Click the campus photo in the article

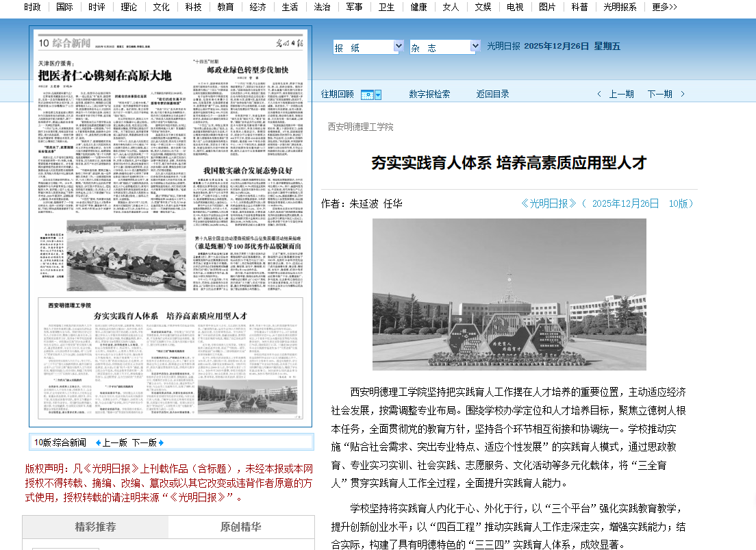click(509, 294)
